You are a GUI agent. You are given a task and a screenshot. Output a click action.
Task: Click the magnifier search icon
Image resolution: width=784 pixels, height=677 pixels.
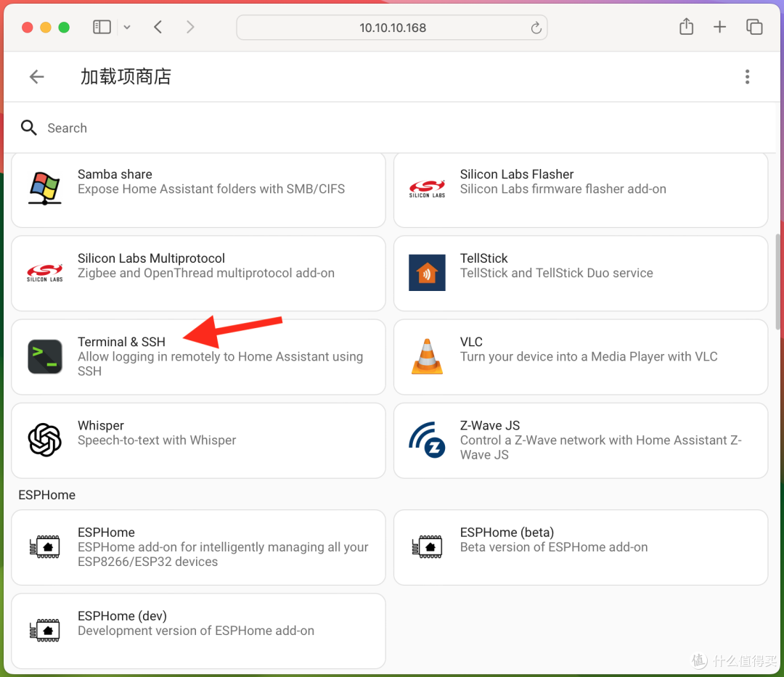click(x=28, y=128)
